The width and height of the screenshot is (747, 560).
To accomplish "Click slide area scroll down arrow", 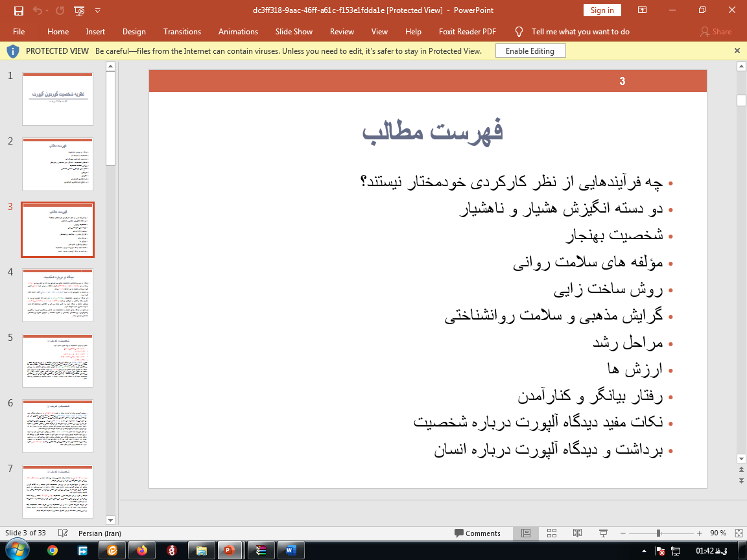I will [x=741, y=459].
